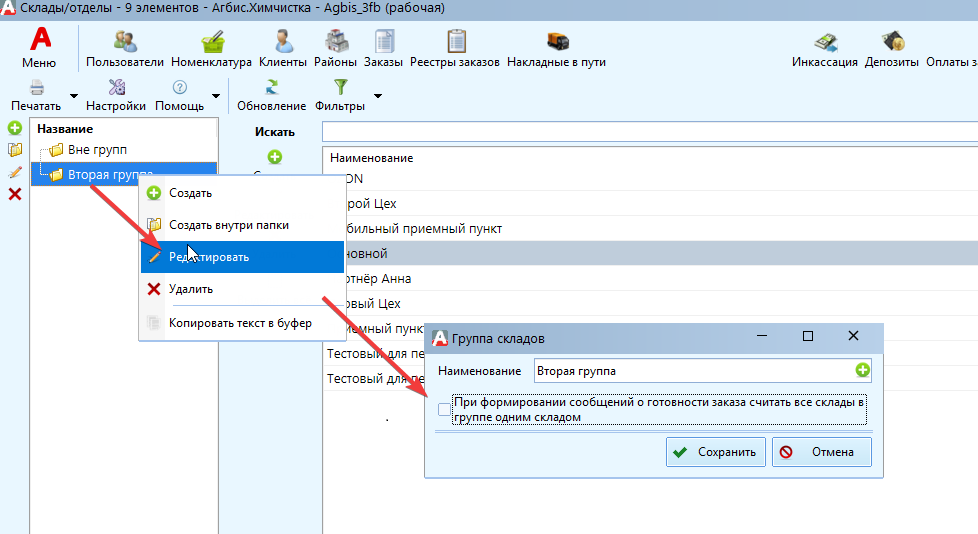
Task: Click Обновление refresh icon
Action: 272,87
